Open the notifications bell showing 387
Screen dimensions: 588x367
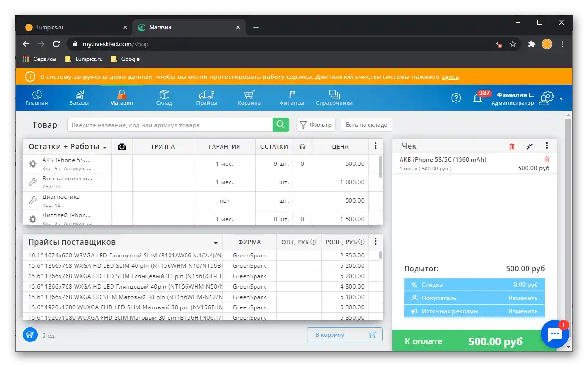pos(478,98)
